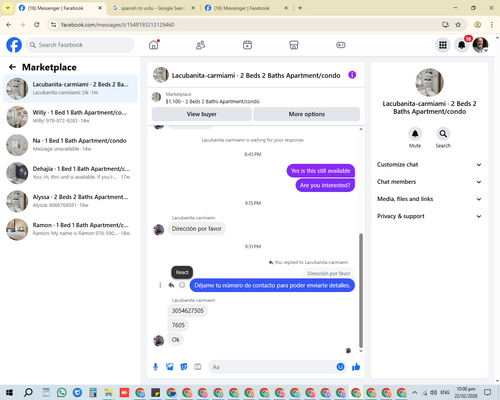The width and height of the screenshot is (500, 400).
Task: Select the first Messenger Facebook tab
Action: pos(60,8)
